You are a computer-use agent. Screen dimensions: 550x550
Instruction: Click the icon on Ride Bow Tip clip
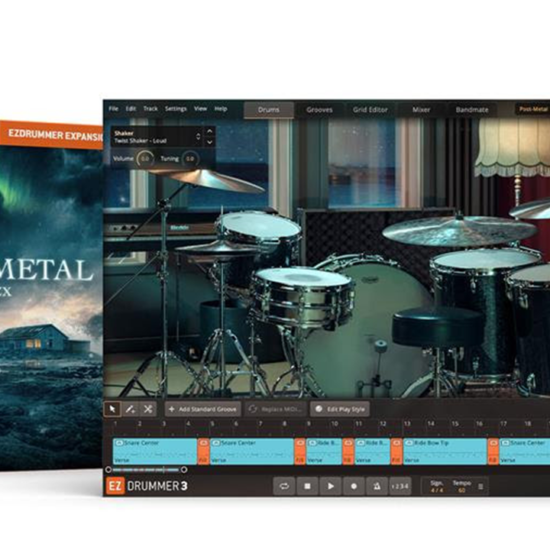[x=409, y=443]
